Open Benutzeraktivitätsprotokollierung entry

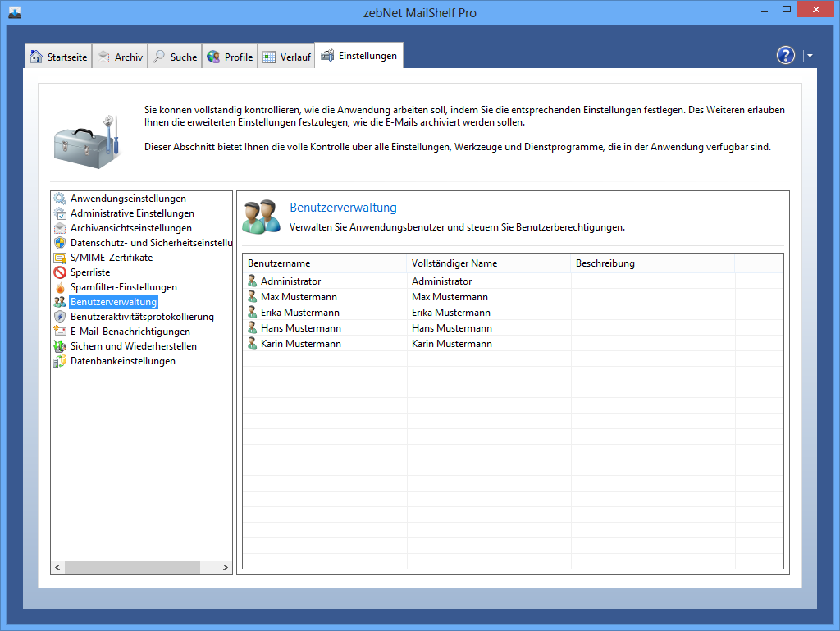(x=142, y=317)
